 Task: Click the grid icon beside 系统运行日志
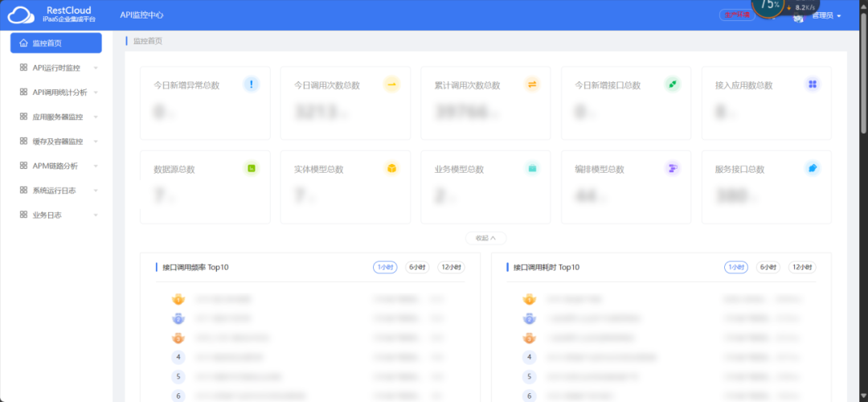coord(23,190)
